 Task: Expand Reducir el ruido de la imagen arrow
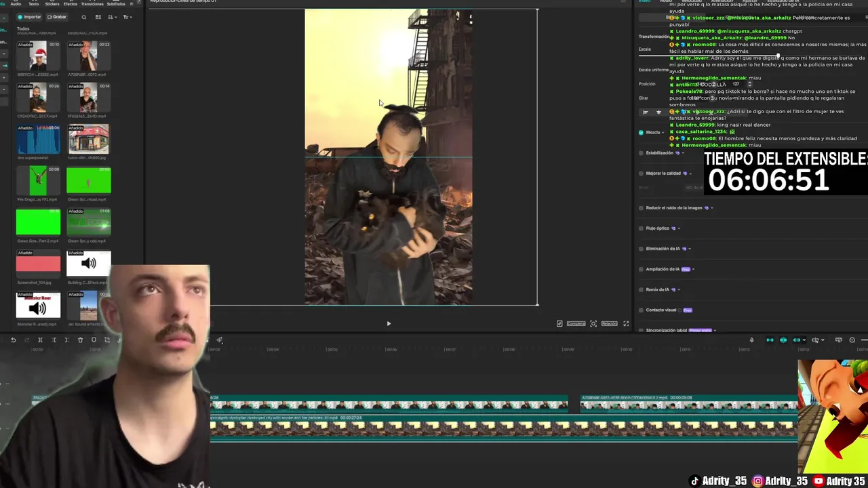click(711, 208)
